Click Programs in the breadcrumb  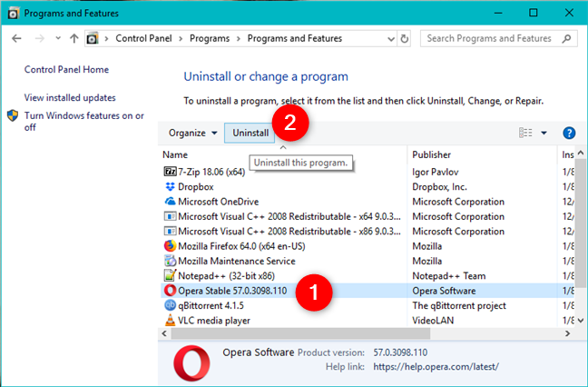210,38
